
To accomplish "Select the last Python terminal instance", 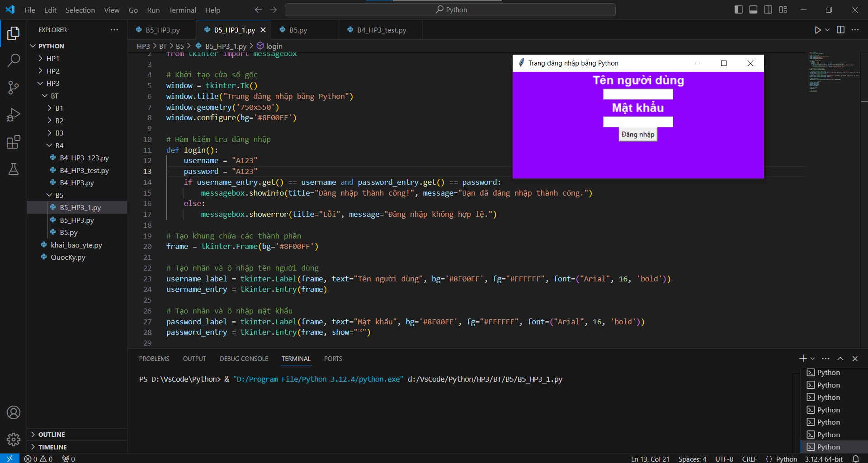I will (834, 447).
